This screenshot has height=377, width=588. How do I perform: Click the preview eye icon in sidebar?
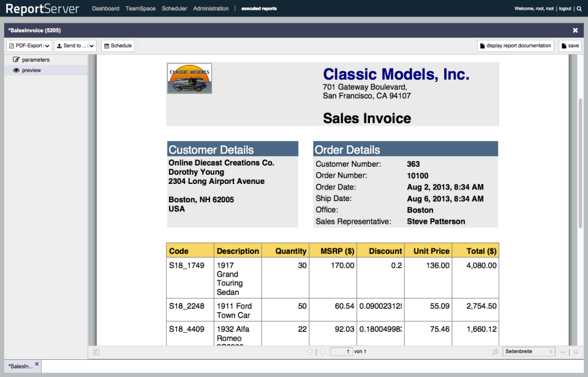[15, 70]
